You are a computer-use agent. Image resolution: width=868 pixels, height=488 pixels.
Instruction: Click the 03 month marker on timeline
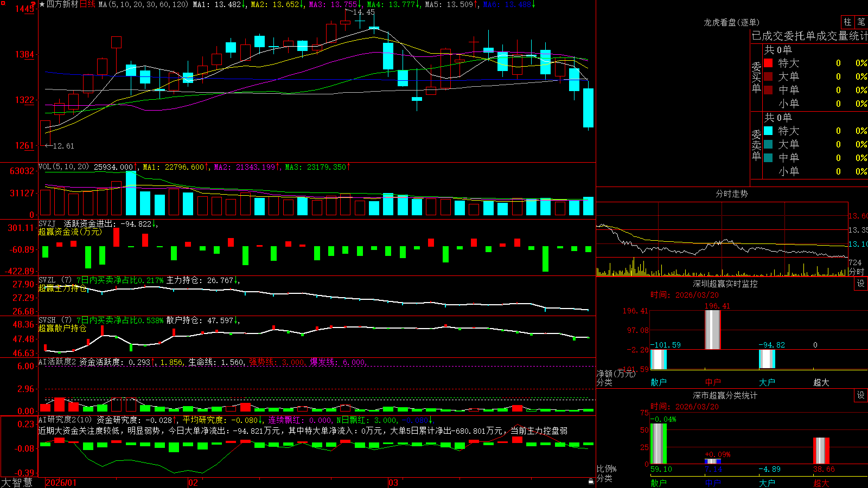click(393, 483)
